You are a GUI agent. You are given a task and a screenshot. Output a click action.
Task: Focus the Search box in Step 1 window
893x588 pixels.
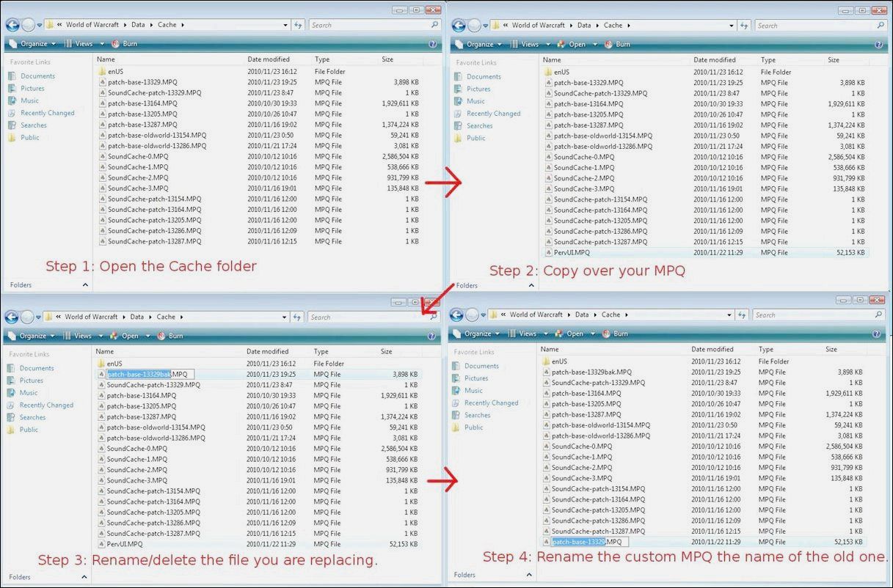pyautogui.click(x=369, y=25)
